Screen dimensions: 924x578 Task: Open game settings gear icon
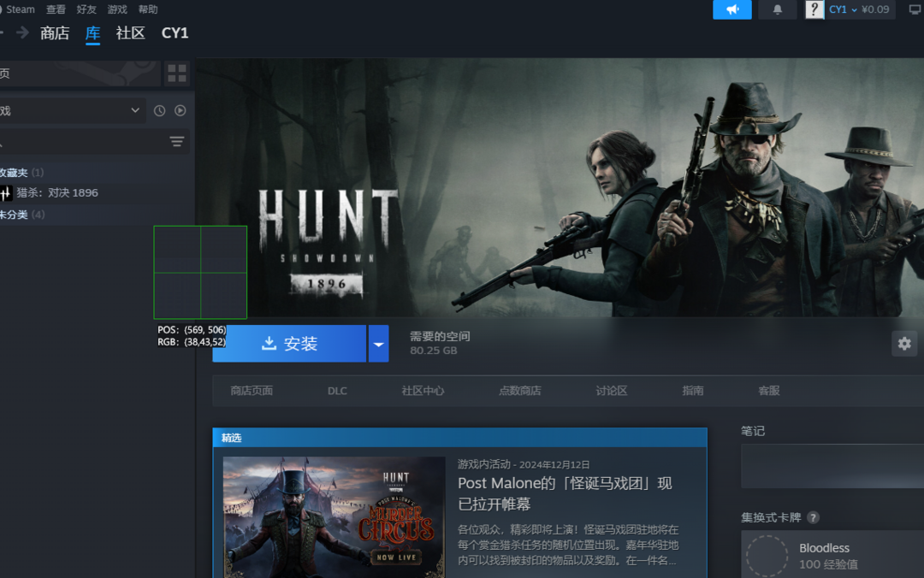[904, 344]
